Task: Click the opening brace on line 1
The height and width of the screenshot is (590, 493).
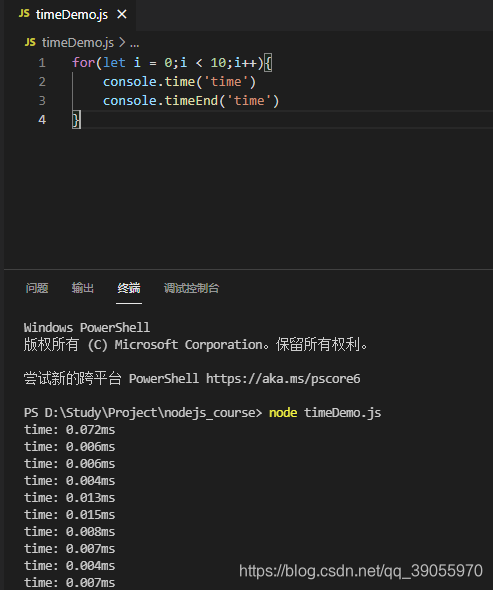Action: pyautogui.click(x=268, y=62)
